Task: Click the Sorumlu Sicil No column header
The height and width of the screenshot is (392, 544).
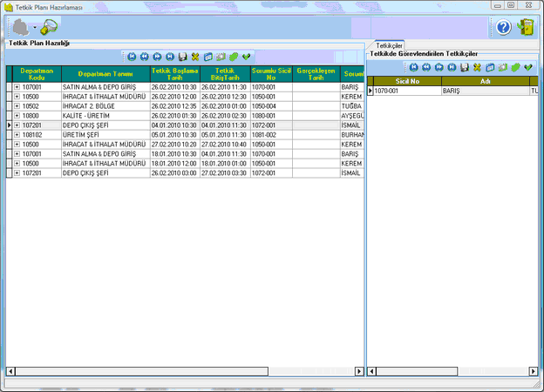Action: click(x=271, y=74)
